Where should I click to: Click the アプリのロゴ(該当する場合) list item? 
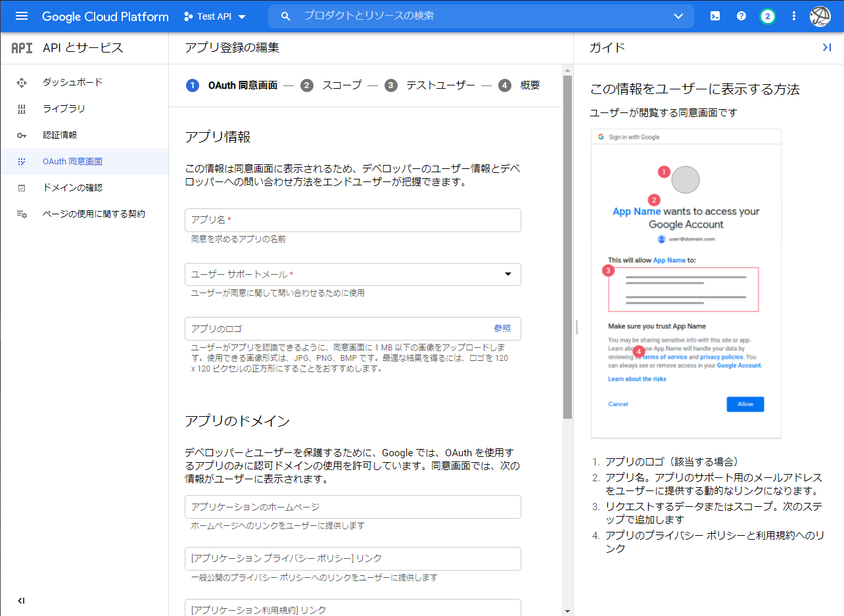(x=672, y=462)
